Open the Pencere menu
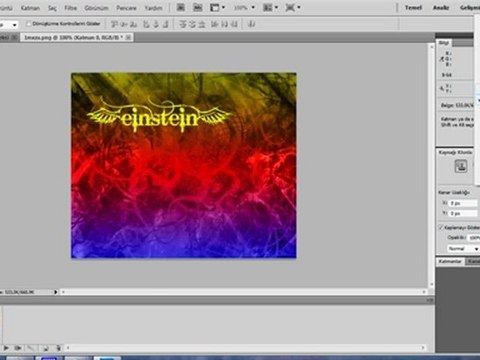 (x=126, y=8)
